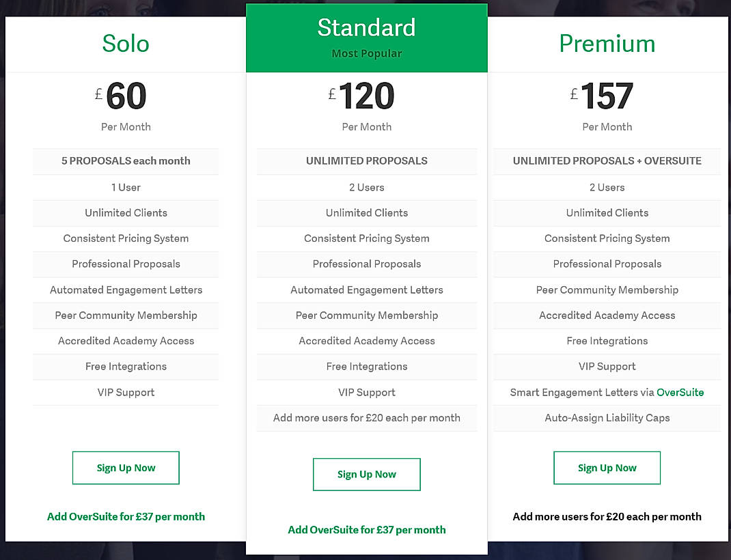Image resolution: width=731 pixels, height=560 pixels.
Task: Click the Standard plan Sign Up Now button
Action: tap(366, 474)
